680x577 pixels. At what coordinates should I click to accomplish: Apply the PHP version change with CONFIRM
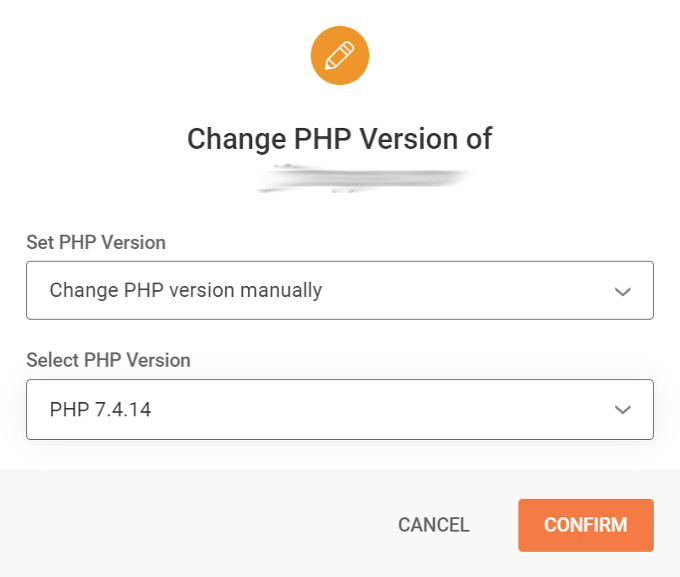pyautogui.click(x=585, y=525)
